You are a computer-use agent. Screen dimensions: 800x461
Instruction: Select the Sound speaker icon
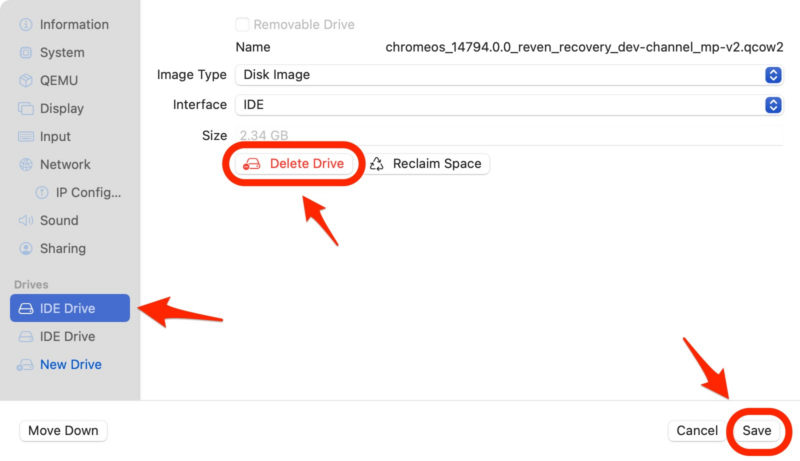26,220
